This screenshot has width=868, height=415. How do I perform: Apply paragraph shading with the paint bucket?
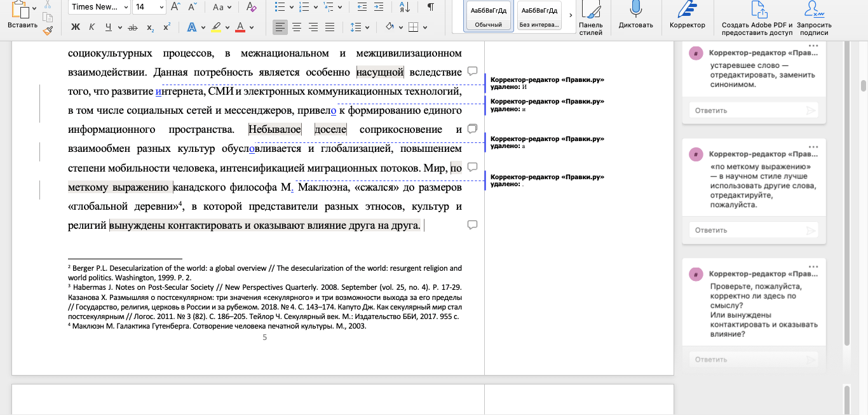coord(390,27)
